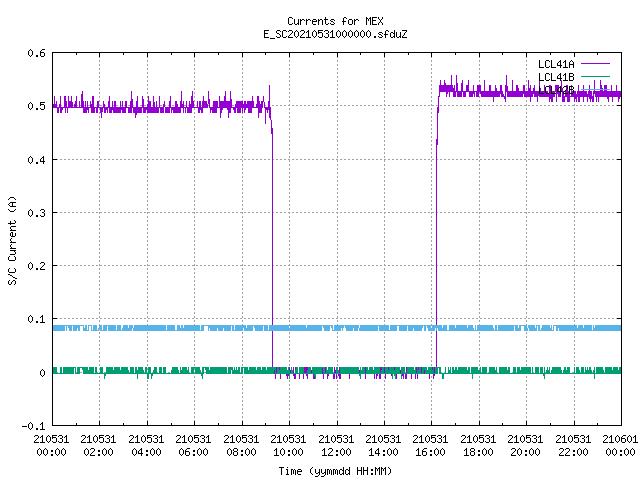Screen dimensions: 640x480
Task: Select the filename 'E_SC20210531000000.sfduZ' subtitle
Action: [x=335, y=34]
